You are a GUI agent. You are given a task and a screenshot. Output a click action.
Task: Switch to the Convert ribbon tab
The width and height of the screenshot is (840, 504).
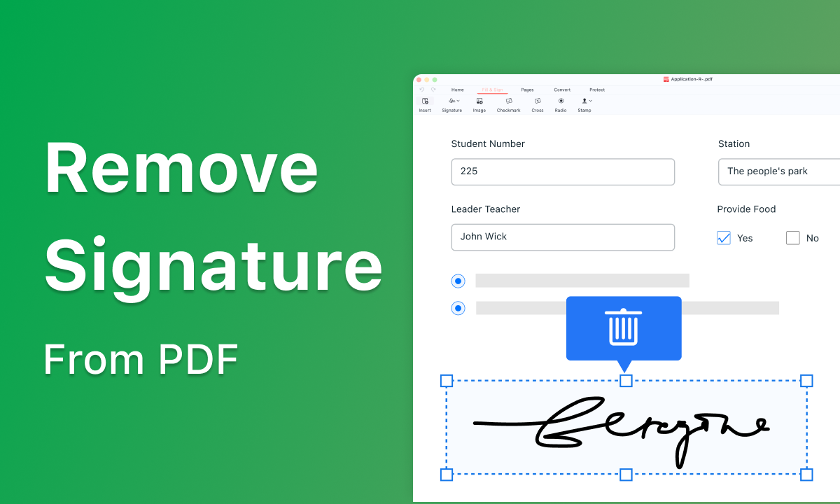(562, 90)
